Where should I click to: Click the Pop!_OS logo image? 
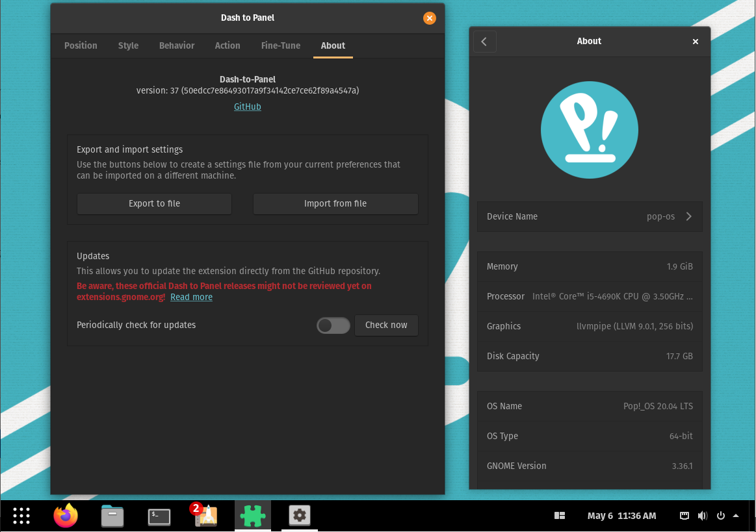[x=589, y=130]
